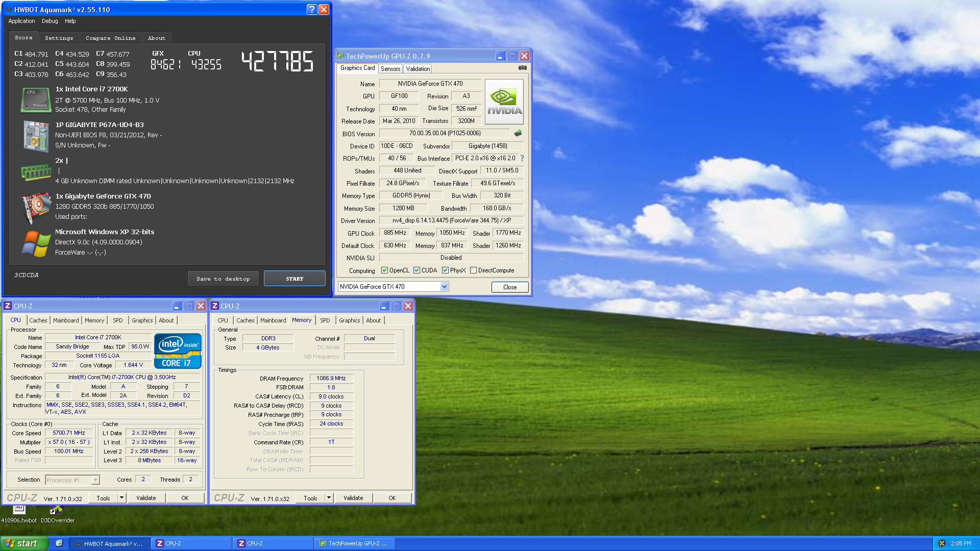Viewport: 980px width, 551px height.
Task: Click the DRAM Frequency value field
Action: point(331,378)
